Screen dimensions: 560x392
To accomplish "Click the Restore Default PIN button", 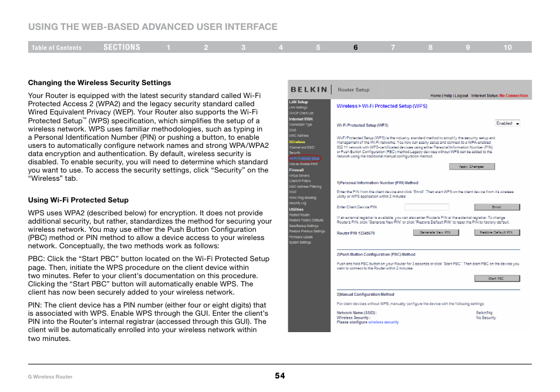I will pos(497,232).
